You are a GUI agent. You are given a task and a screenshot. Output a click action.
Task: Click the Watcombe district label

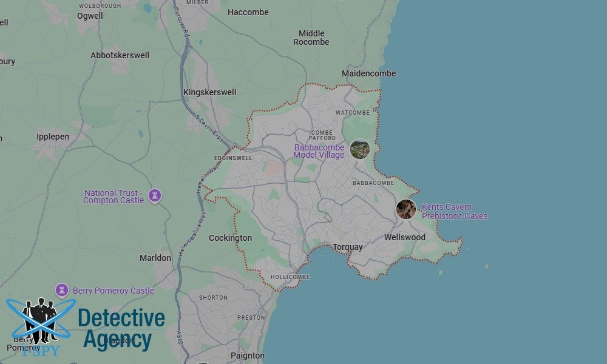tap(353, 112)
